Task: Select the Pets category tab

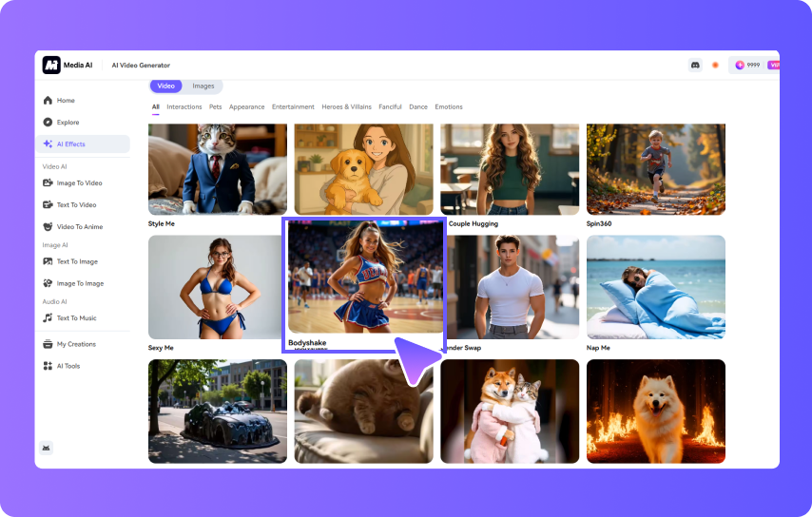Action: pyautogui.click(x=215, y=106)
